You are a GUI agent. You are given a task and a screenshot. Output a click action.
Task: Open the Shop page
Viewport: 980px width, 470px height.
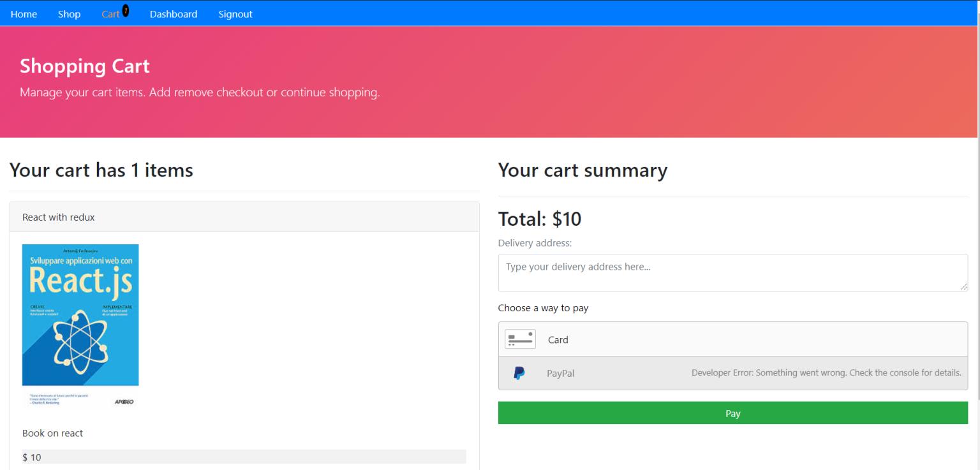pos(69,14)
